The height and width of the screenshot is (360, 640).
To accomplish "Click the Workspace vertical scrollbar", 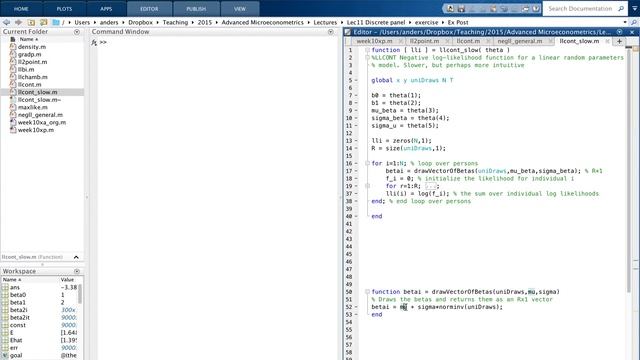I will click(x=80, y=294).
